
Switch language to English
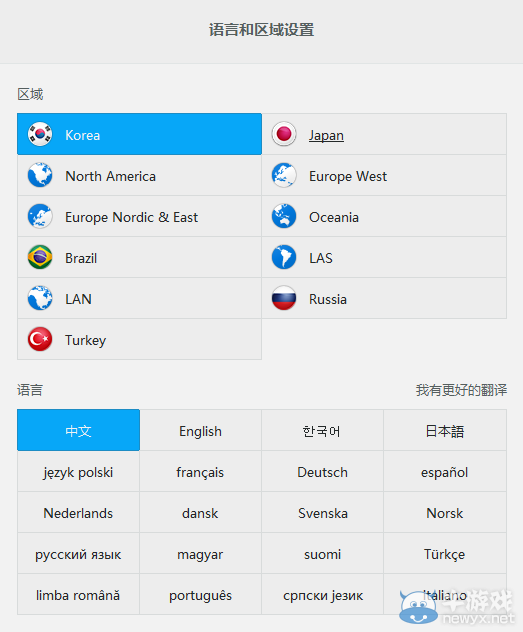pos(200,430)
